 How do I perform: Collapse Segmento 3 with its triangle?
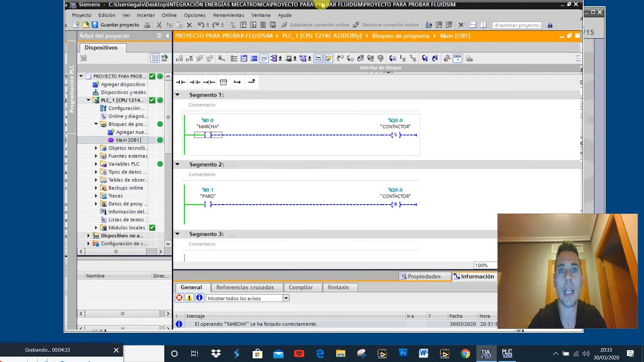pyautogui.click(x=177, y=234)
